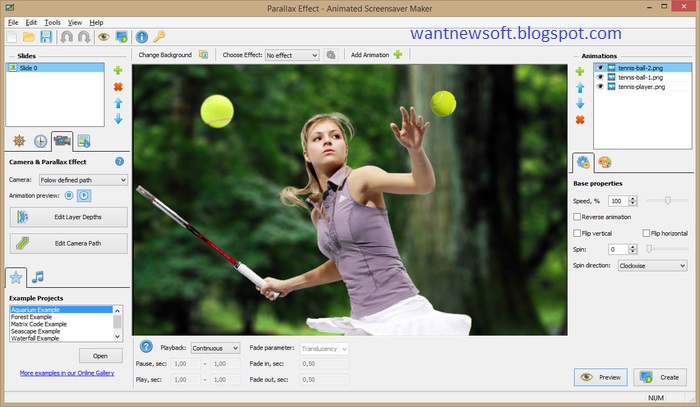Click the Speed slider handle
Viewport: 700px width, 407px height.
pos(667,200)
